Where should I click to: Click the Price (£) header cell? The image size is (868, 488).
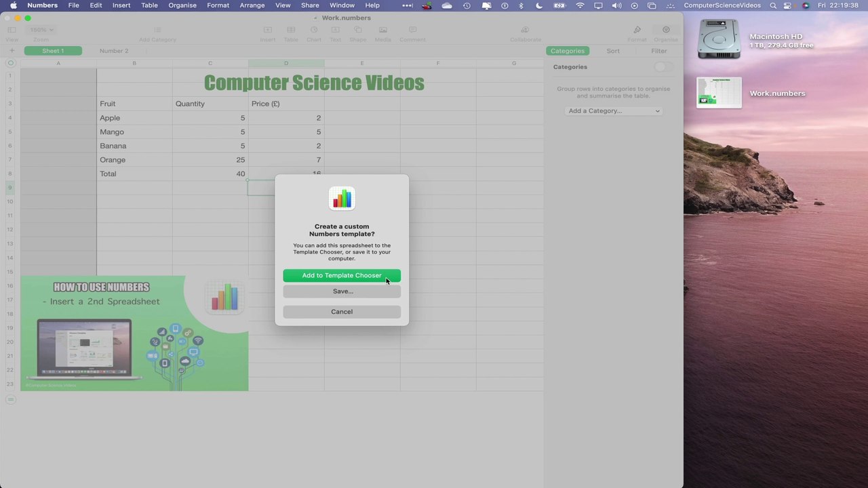tap(286, 104)
